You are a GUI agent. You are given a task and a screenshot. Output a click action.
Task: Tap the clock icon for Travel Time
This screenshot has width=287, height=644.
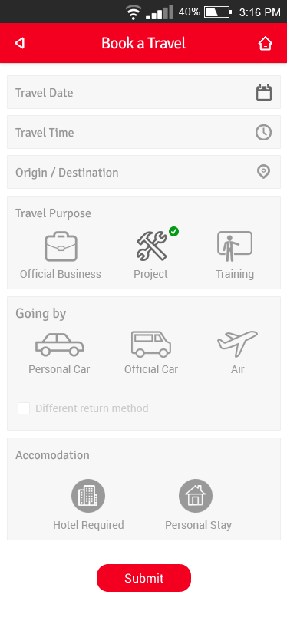point(264,132)
